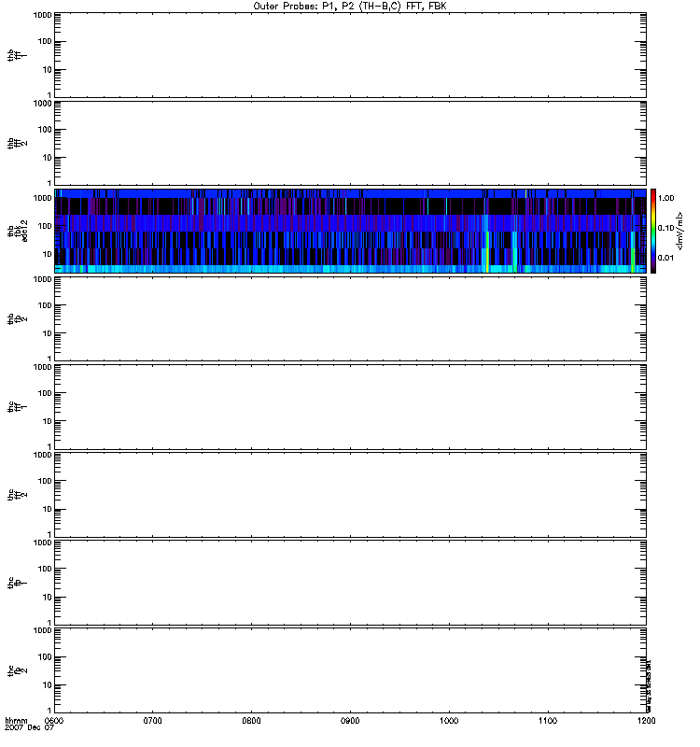Screen dimensions: 700x747
Task: Click the '<|mV/m|>' color bar unit label
Action: [680, 231]
